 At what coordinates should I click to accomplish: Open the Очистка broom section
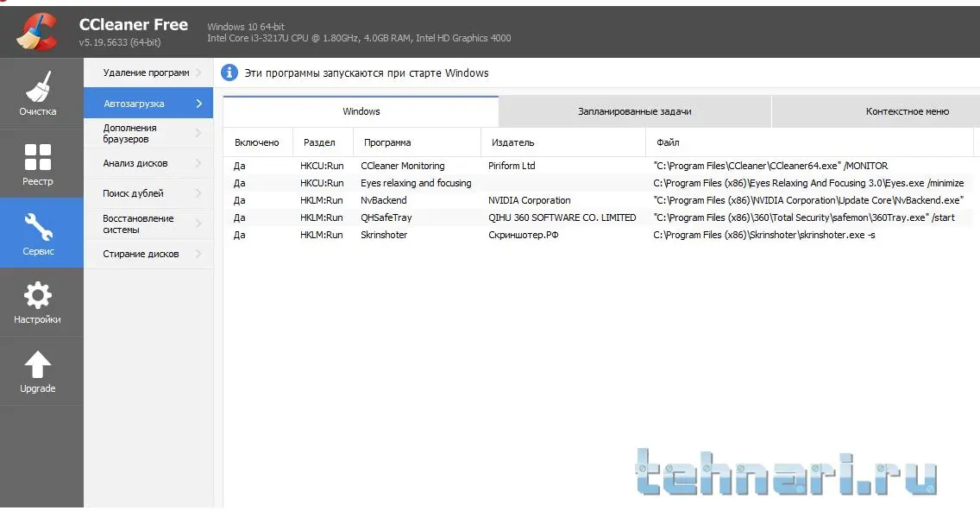click(37, 94)
